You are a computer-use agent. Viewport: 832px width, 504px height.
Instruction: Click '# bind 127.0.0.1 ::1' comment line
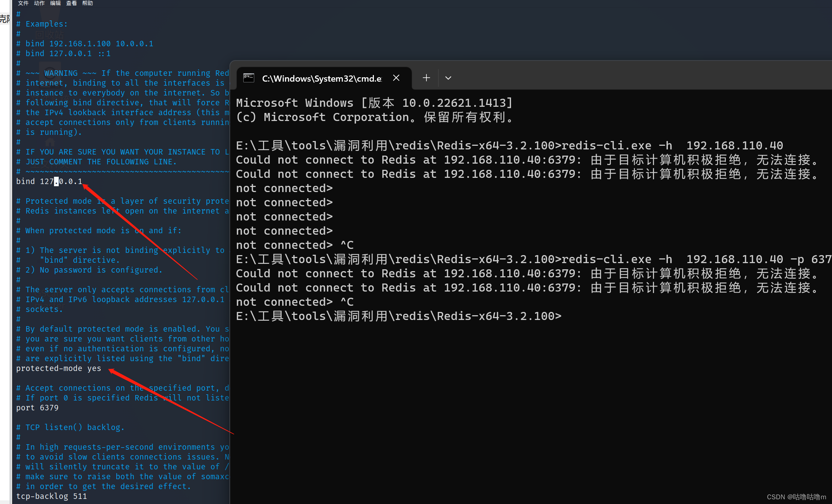(x=63, y=54)
